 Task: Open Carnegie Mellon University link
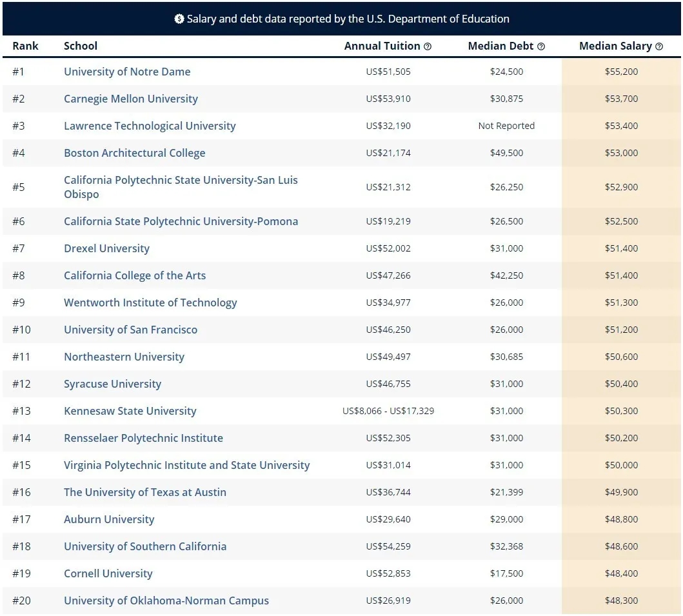tap(130, 99)
